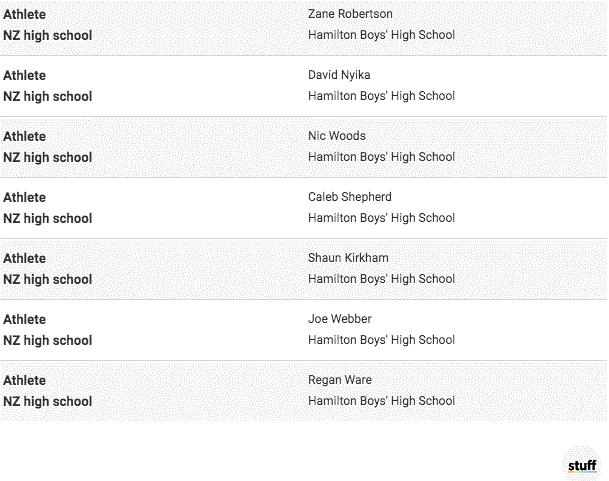
Task: Select the name Shaun Kirkham
Action: click(x=348, y=258)
